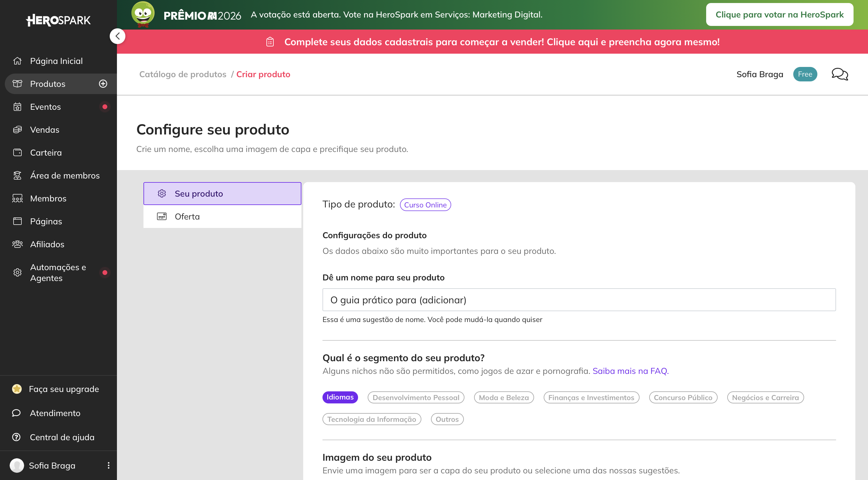The width and height of the screenshot is (868, 480).
Task: Select the Desenvolvimento Pessoal segment chip
Action: pos(416,398)
